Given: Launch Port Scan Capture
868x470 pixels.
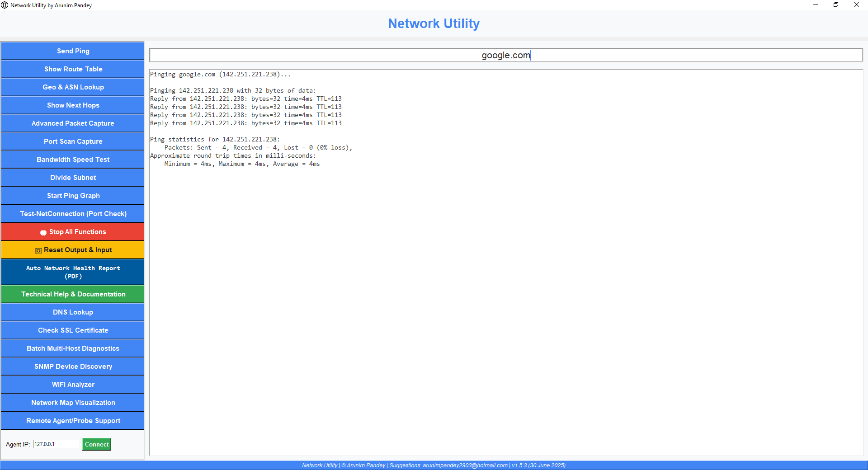Looking at the screenshot, I should (72, 141).
